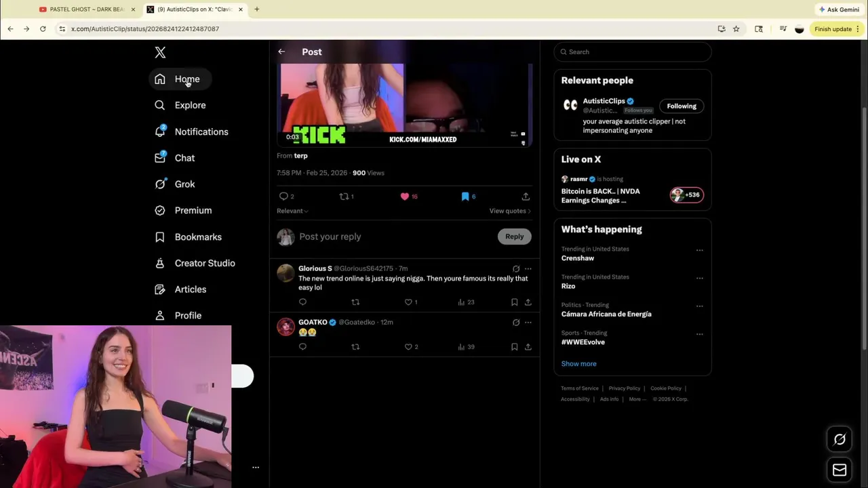Share the Glorious S comment
The image size is (868, 488).
point(528,302)
